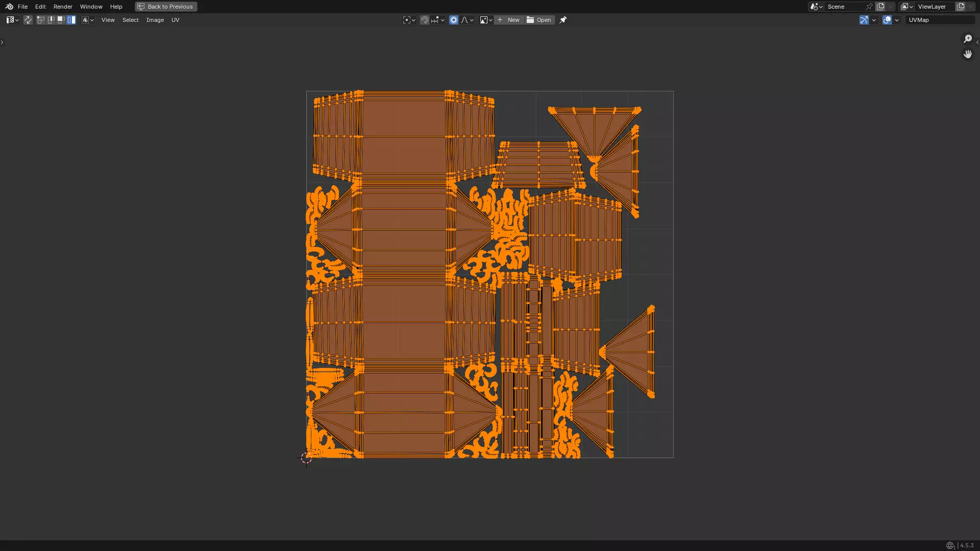Viewport: 980px width, 551px height.
Task: Open proportional falloff curve dropdown
Action: coord(467,20)
